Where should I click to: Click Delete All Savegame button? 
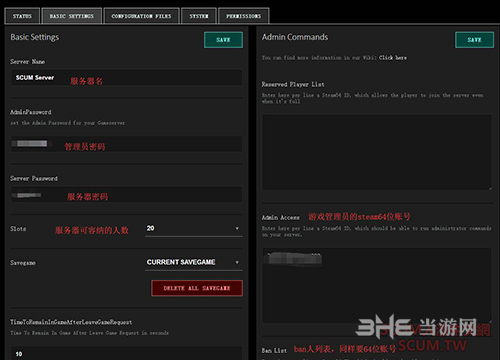click(197, 288)
